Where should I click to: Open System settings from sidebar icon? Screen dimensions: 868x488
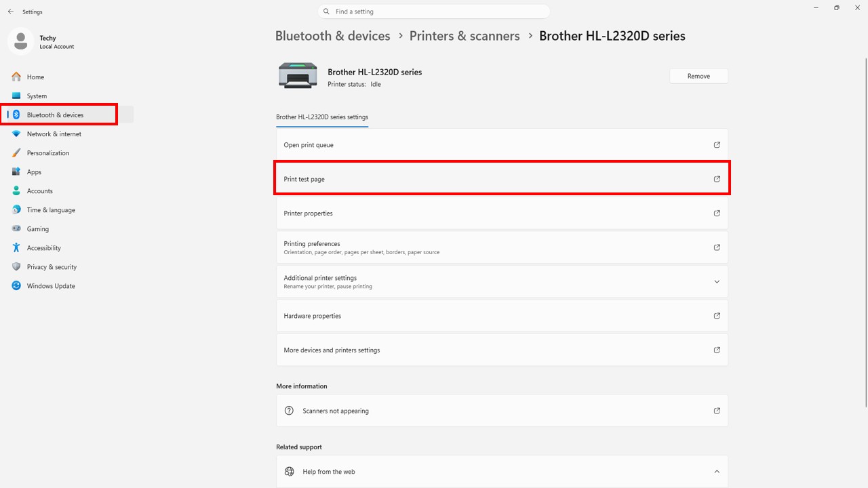click(x=16, y=96)
